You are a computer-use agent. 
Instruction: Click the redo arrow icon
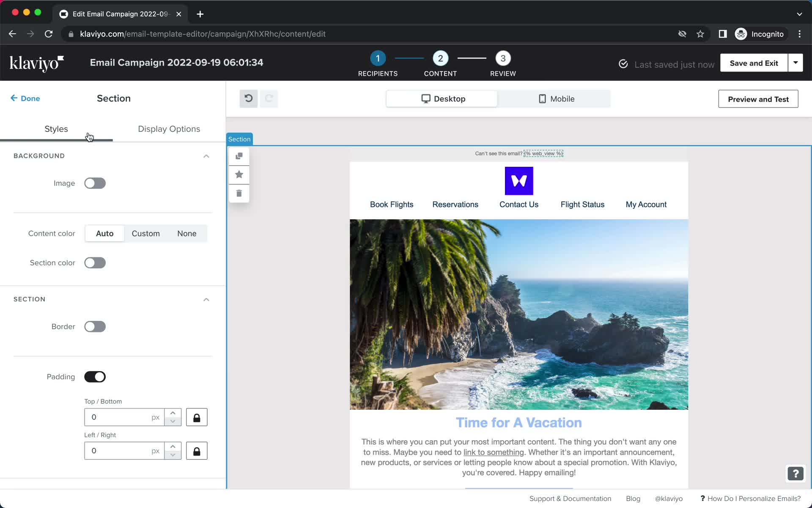click(x=269, y=99)
